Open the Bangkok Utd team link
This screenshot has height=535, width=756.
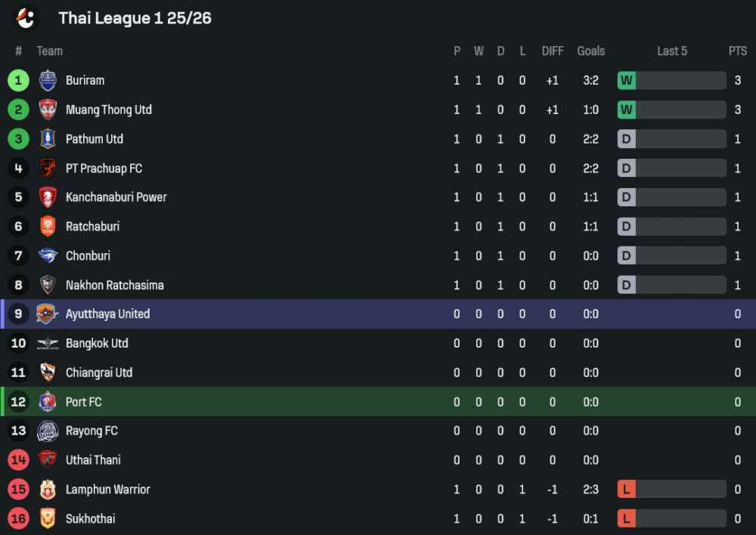click(97, 343)
